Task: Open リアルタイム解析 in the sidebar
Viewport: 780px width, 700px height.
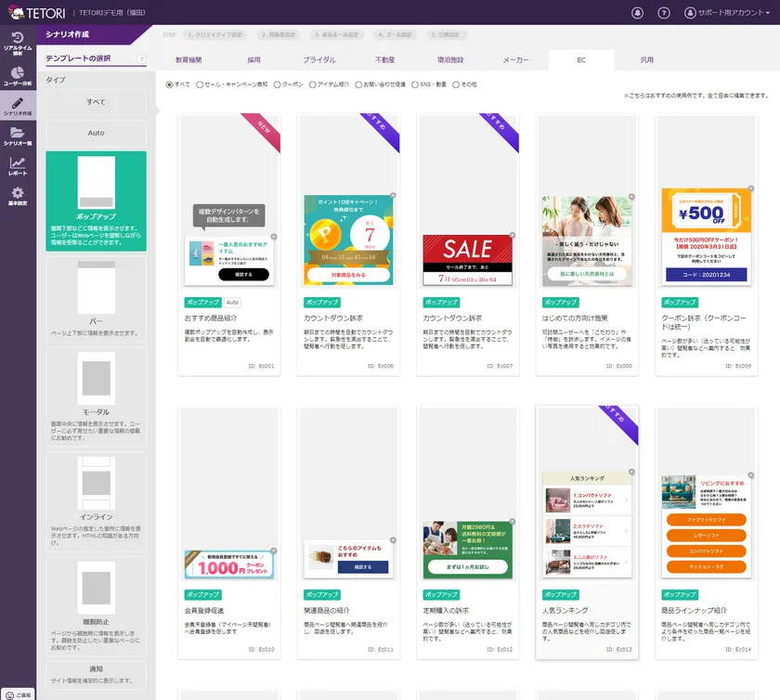Action: click(18, 41)
